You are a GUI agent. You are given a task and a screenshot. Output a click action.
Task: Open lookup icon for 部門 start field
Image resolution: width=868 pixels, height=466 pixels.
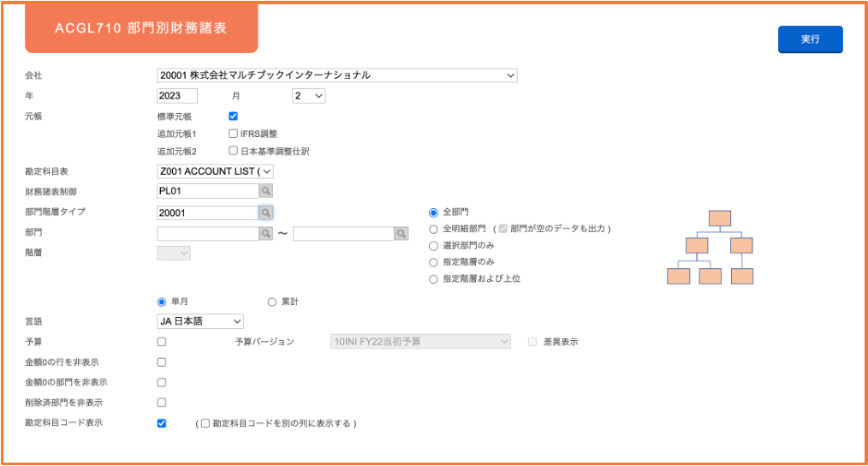pos(265,233)
